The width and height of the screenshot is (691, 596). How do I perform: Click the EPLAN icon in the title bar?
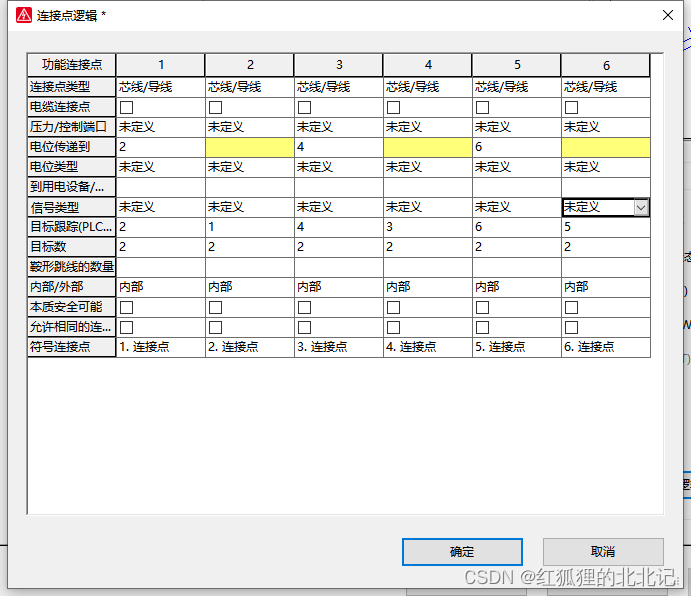pyautogui.click(x=23, y=15)
